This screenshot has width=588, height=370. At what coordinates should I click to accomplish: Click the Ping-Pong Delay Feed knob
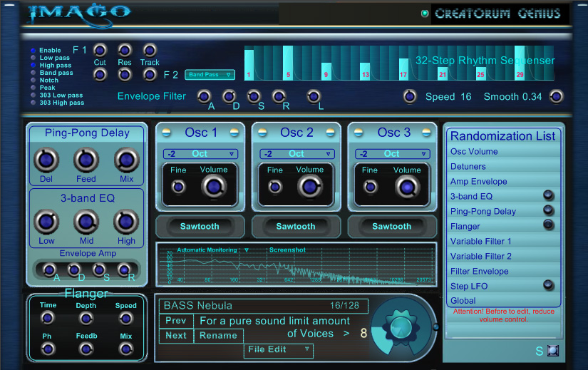coord(86,160)
